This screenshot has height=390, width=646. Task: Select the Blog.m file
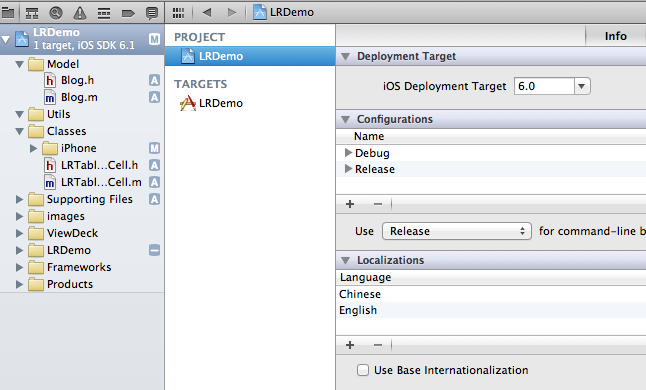tap(79, 97)
